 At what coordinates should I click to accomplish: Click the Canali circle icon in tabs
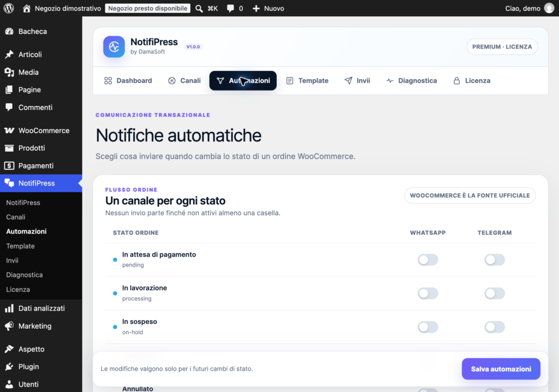pyautogui.click(x=172, y=81)
